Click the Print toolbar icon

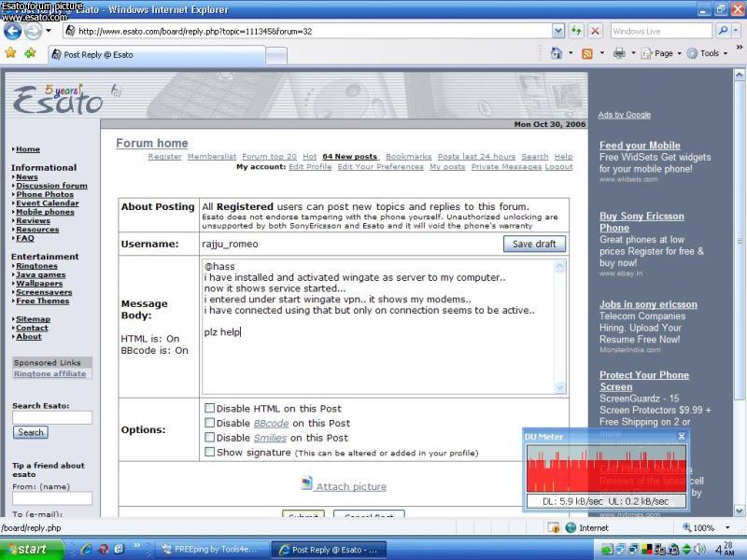pyautogui.click(x=619, y=53)
